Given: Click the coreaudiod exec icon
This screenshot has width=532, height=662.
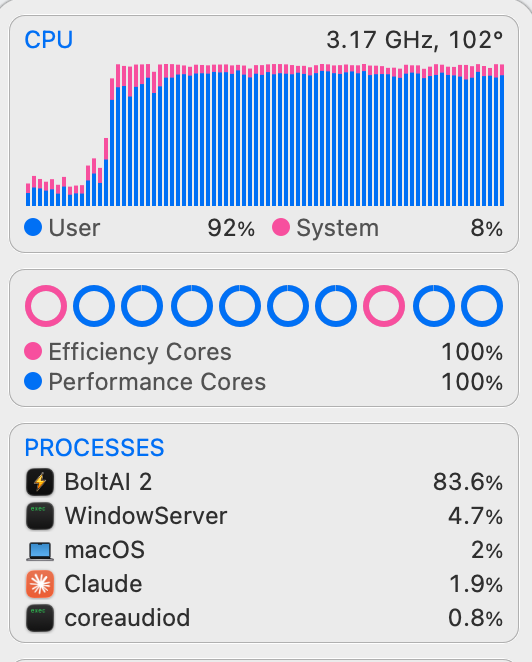Looking at the screenshot, I should point(40,618).
